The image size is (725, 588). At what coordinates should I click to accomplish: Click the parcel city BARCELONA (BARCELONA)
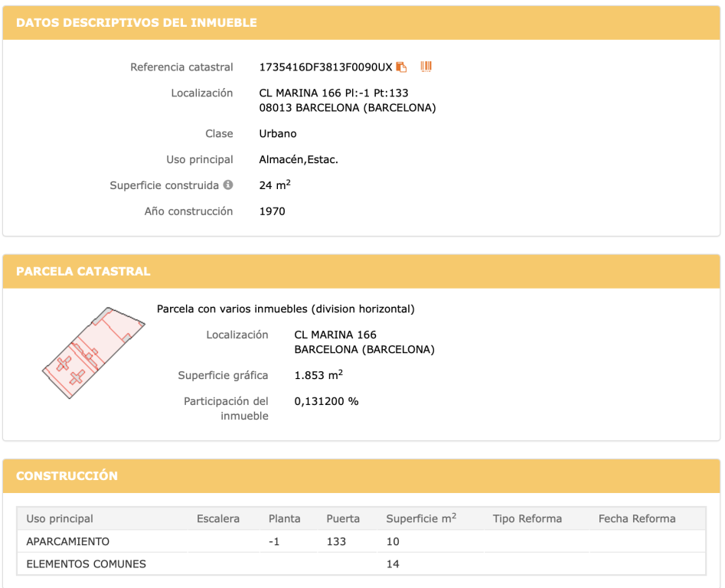(x=364, y=349)
